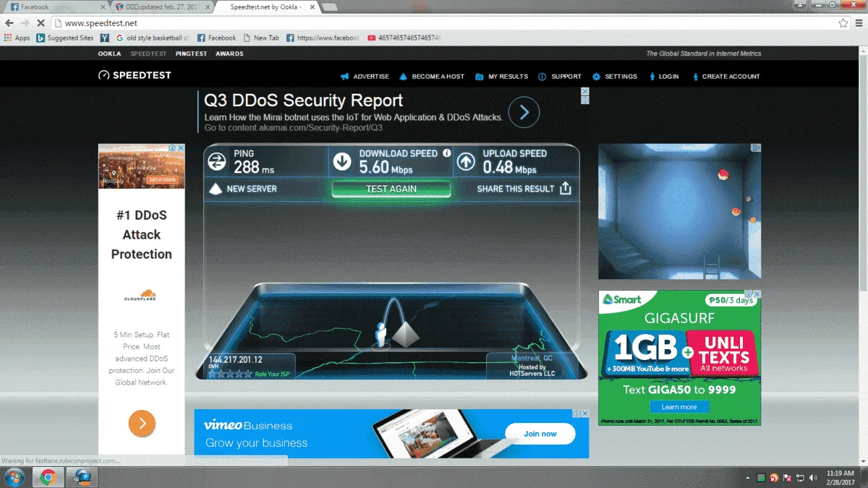Click CREATE ACCOUNT link
This screenshot has height=488, width=868.
(x=731, y=77)
